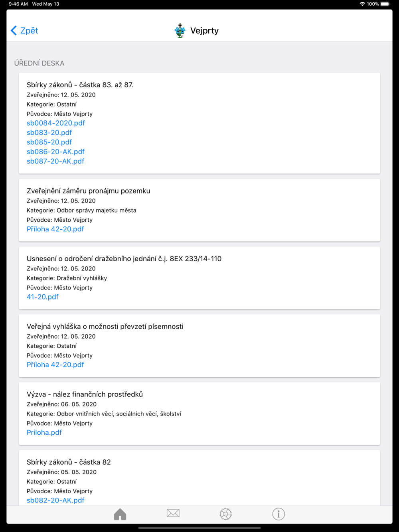Go back with the Zpět button
The height and width of the screenshot is (532, 399).
point(24,31)
